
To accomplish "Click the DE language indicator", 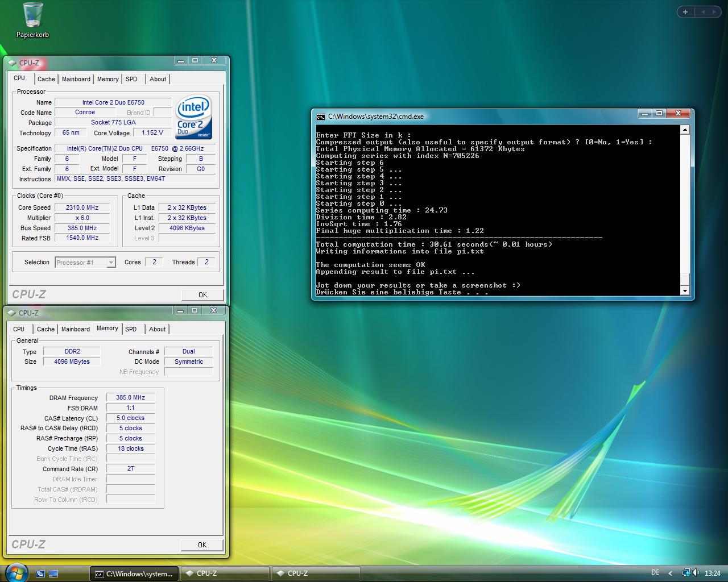I will (655, 573).
